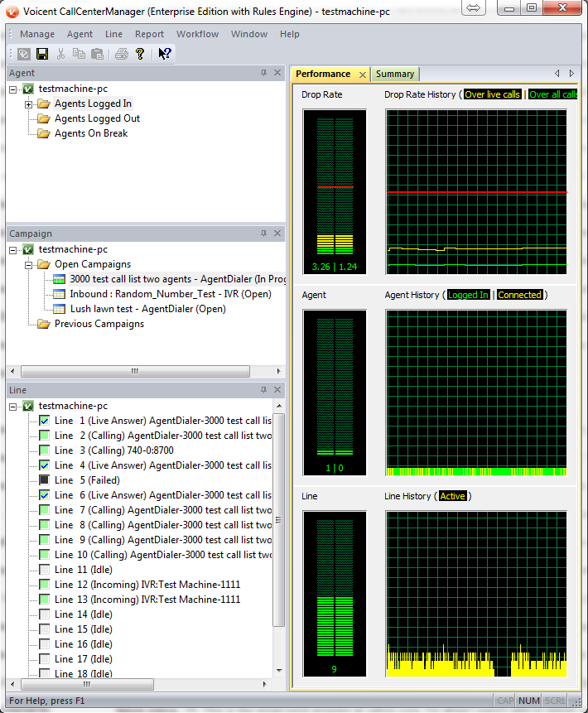Click the Lush lawn test campaign icon

[59, 309]
